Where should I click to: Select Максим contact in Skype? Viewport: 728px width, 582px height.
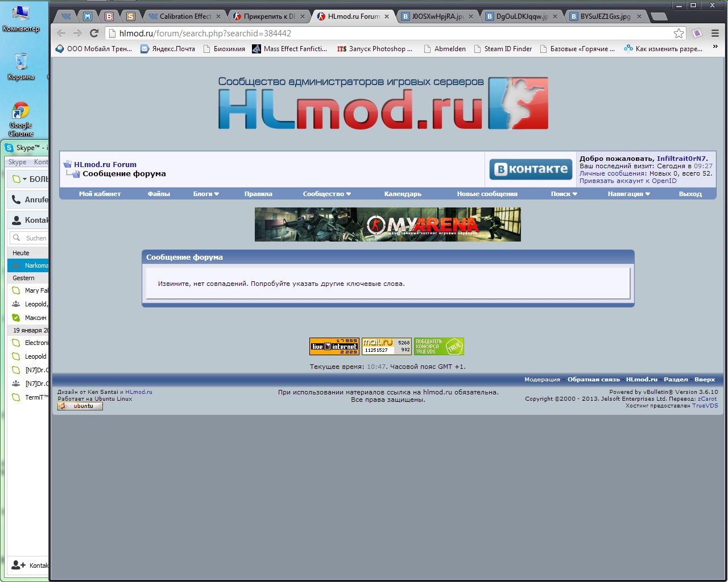pos(28,318)
